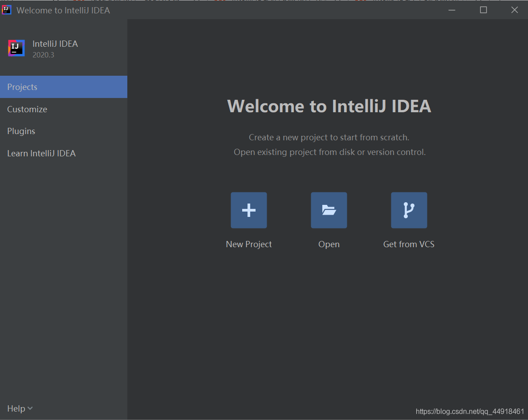Screen dimensions: 528x420
Task: Close the Welcome to IntelliJ IDEA window
Action: point(515,10)
